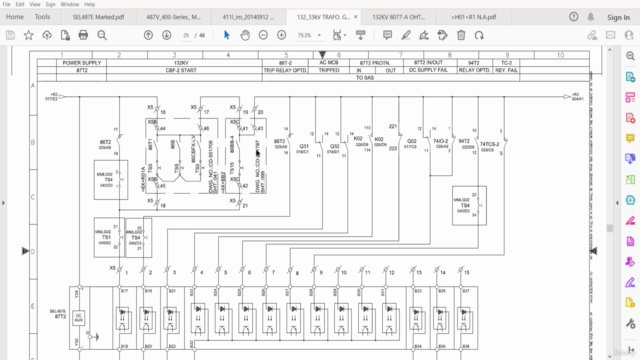Click the share link icon
The width and height of the screenshot is (640, 360).
[592, 35]
